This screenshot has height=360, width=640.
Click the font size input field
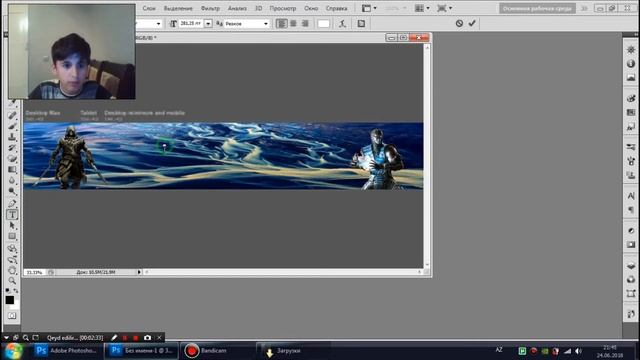click(191, 24)
